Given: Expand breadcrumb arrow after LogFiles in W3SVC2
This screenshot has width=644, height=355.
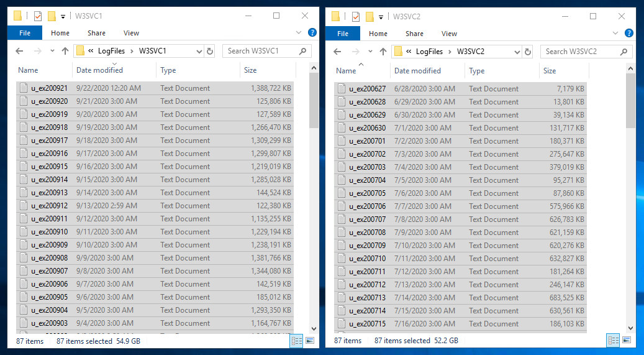Looking at the screenshot, I should tap(450, 52).
